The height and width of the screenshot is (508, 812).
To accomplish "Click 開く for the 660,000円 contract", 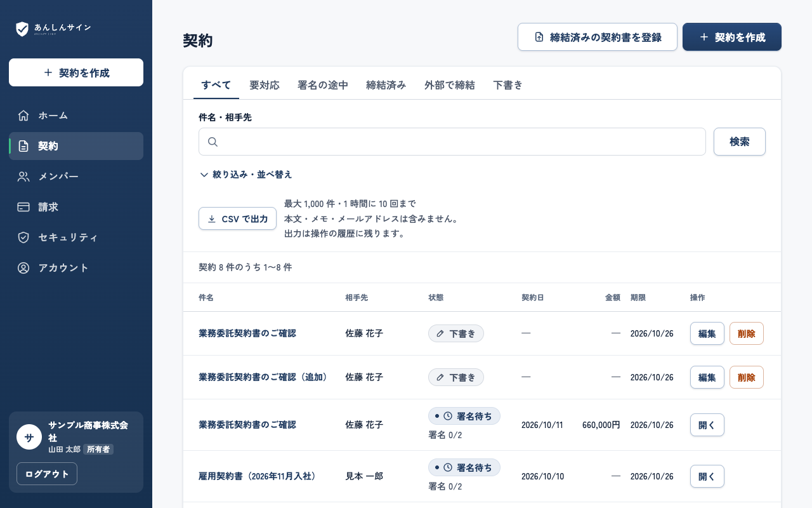I will coord(707,425).
